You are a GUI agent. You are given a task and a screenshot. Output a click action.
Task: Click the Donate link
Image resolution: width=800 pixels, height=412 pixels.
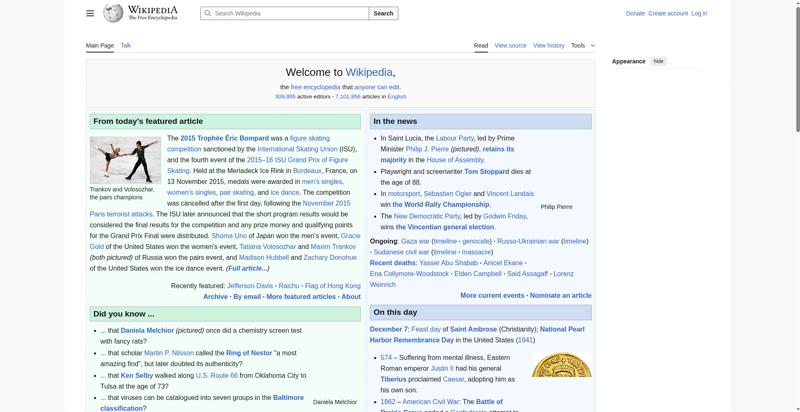click(635, 13)
